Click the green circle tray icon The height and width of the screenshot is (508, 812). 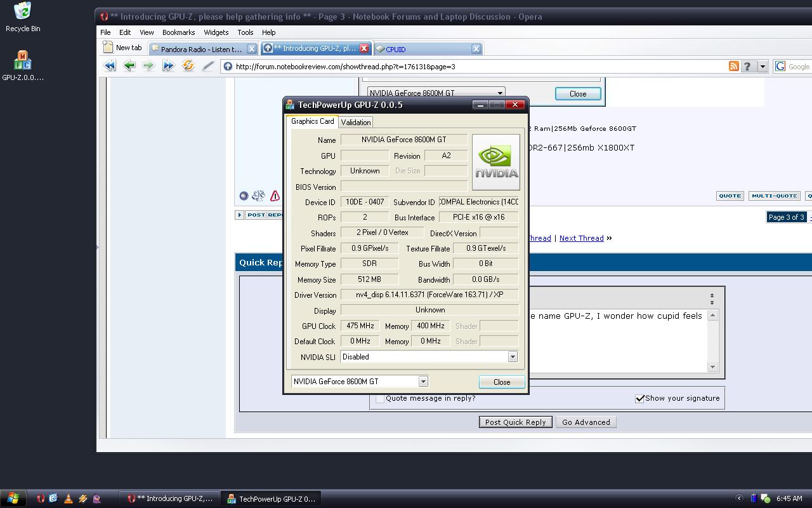tap(765, 498)
